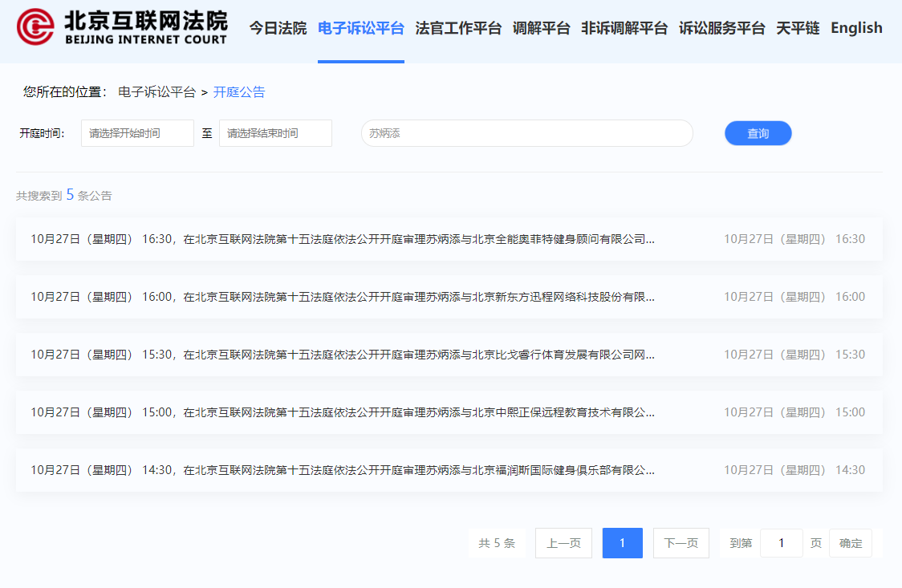Open the start time date picker
Viewport: 902px width, 588px height.
click(137, 133)
